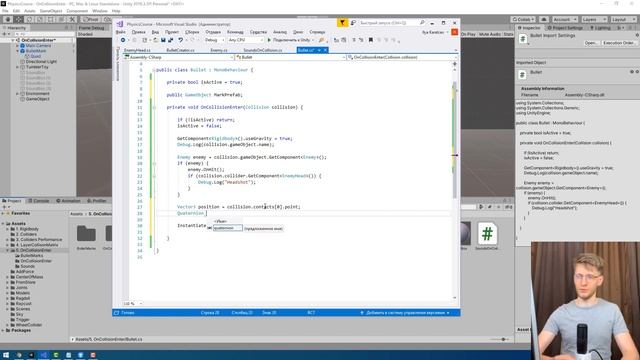Click the green play arrow attach button
The height and width of the screenshot is (360, 640).
pos(269,40)
